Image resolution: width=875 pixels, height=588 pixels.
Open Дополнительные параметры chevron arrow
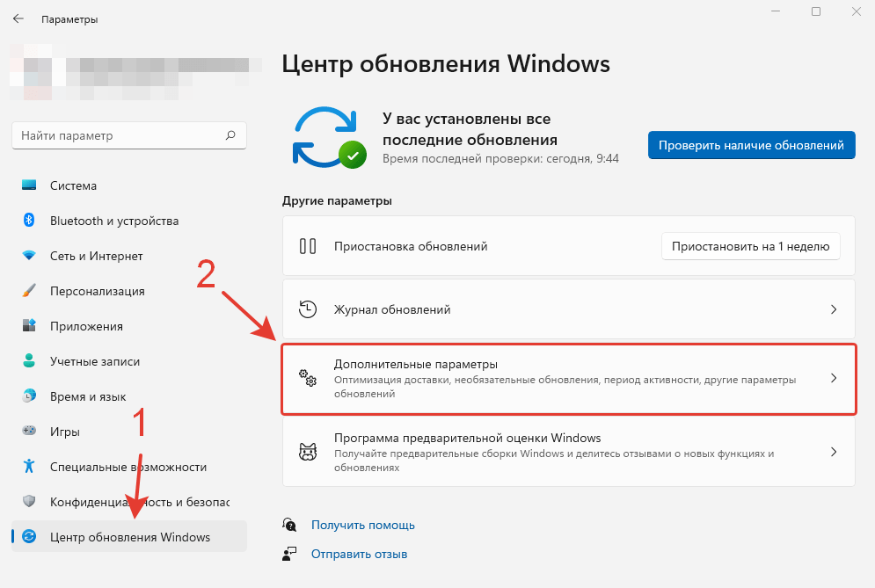834,379
